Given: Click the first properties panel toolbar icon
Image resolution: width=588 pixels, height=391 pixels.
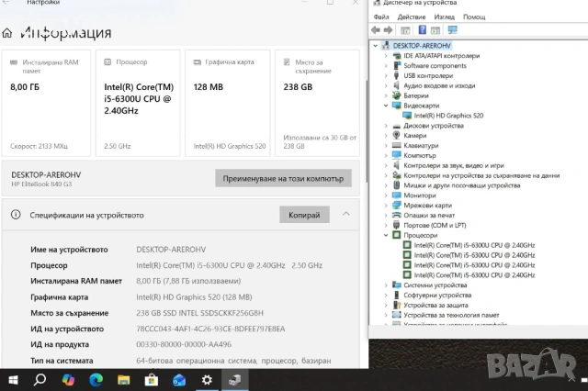Looking at the screenshot, I should 405,30.
